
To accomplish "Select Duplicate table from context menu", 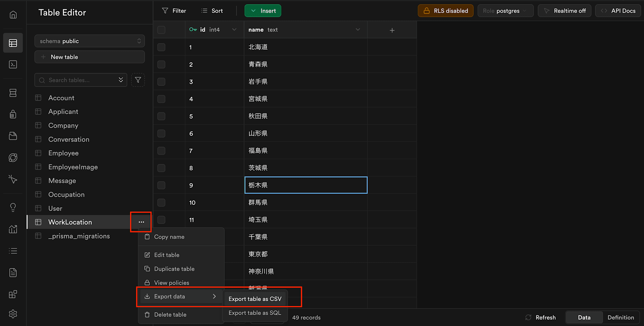I will pyautogui.click(x=181, y=269).
